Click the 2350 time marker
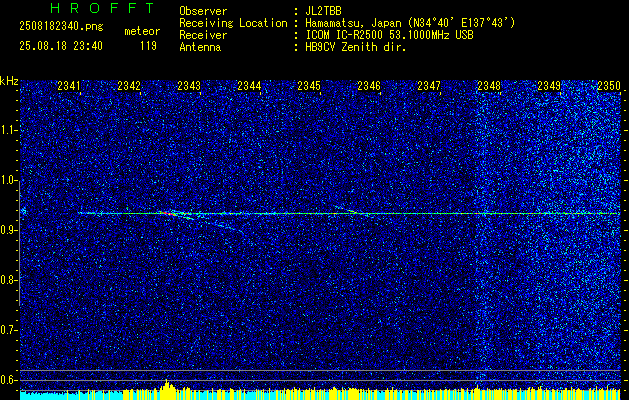Screen dimensions: 629x400 click(609, 85)
